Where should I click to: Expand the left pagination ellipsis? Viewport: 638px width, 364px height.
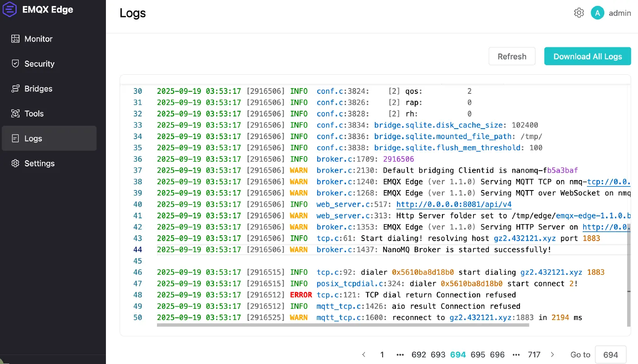point(400,354)
